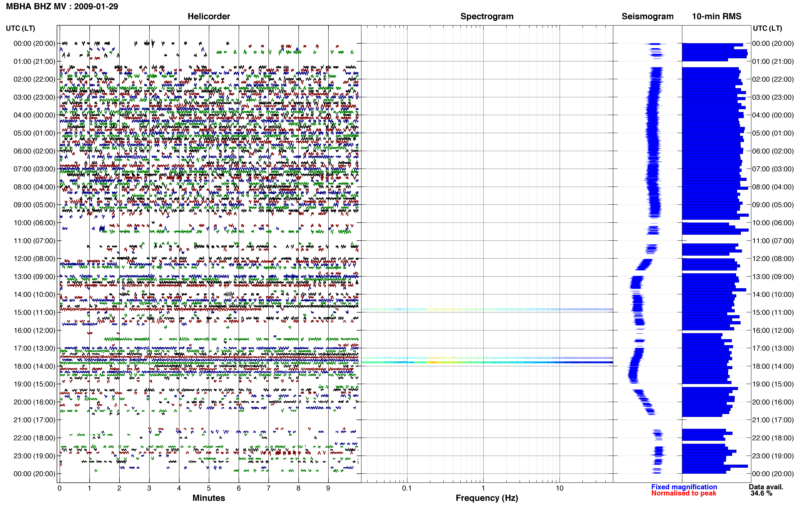Click the "9" tick on the Minutes axis

(x=328, y=488)
